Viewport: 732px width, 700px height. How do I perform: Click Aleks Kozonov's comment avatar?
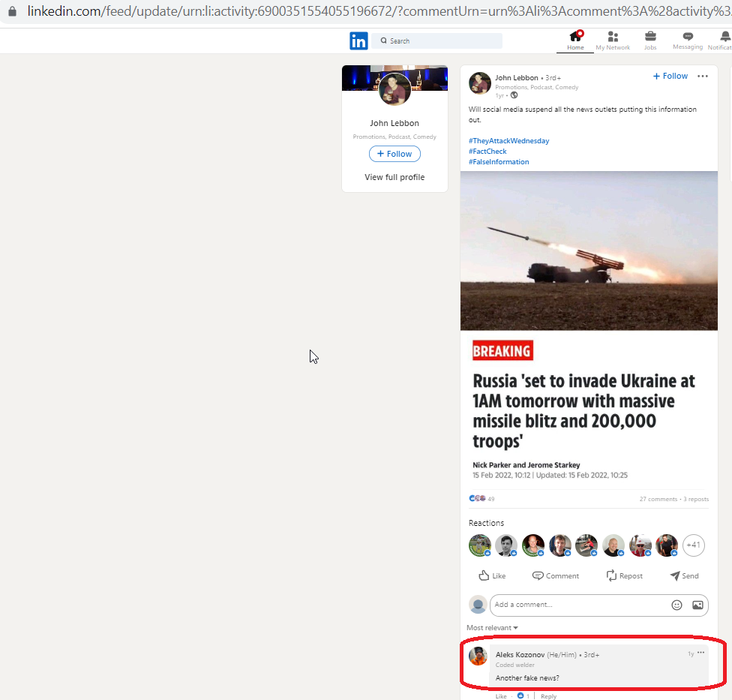478,656
